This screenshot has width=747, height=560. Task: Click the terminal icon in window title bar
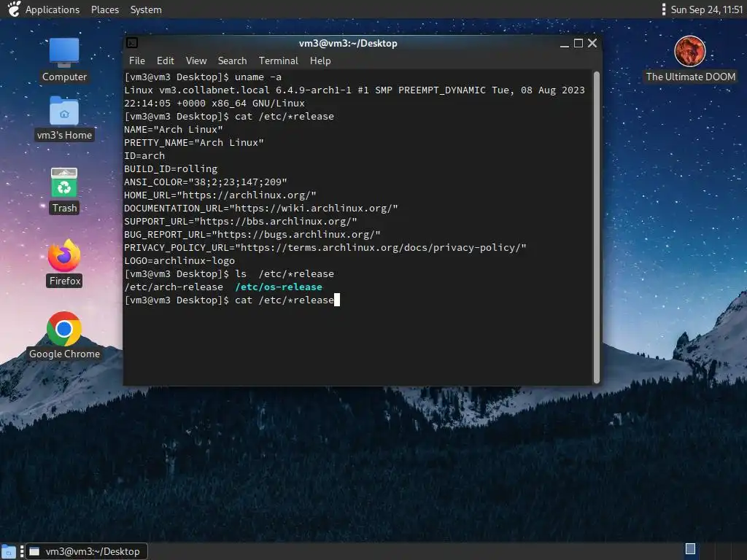132,43
